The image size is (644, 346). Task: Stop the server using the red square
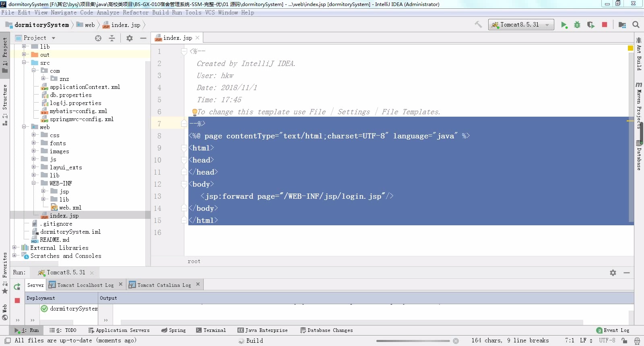[604, 25]
